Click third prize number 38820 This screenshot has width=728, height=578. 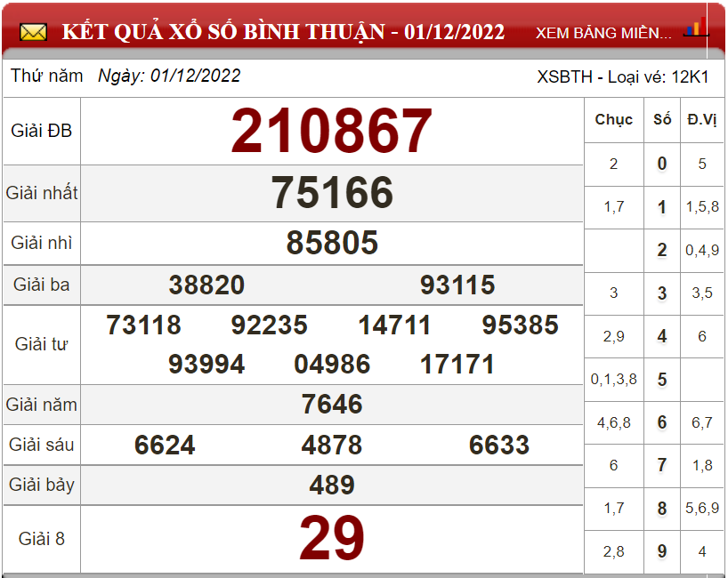click(x=206, y=285)
